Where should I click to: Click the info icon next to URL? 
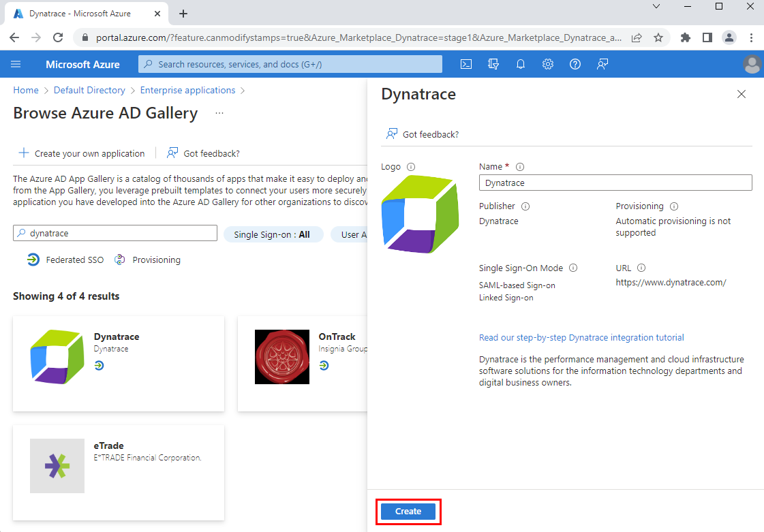click(642, 268)
